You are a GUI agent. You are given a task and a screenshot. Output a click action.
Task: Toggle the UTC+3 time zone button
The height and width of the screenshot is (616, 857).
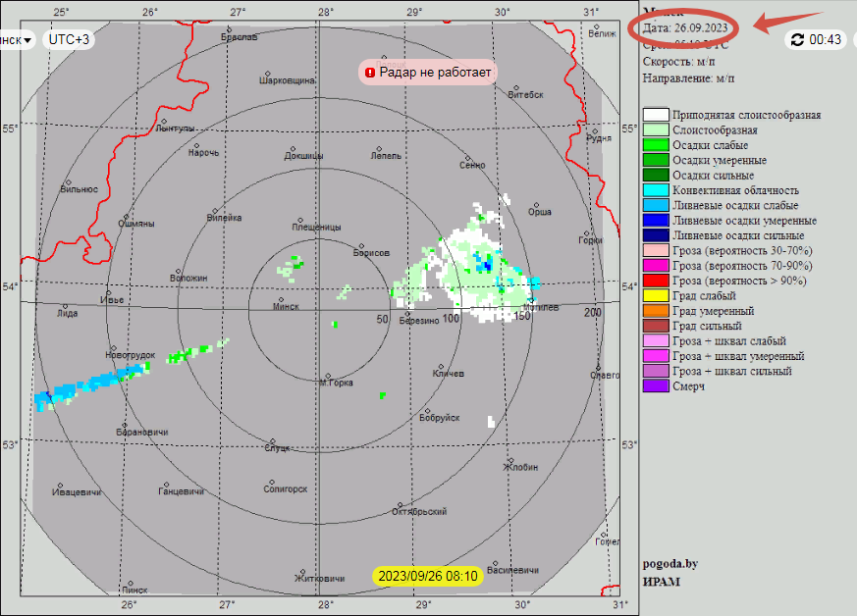68,39
